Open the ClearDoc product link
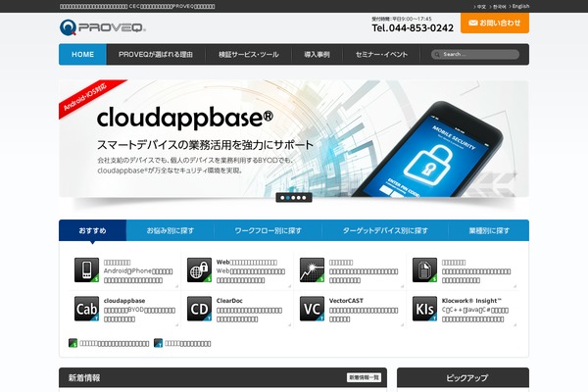 coord(229,301)
